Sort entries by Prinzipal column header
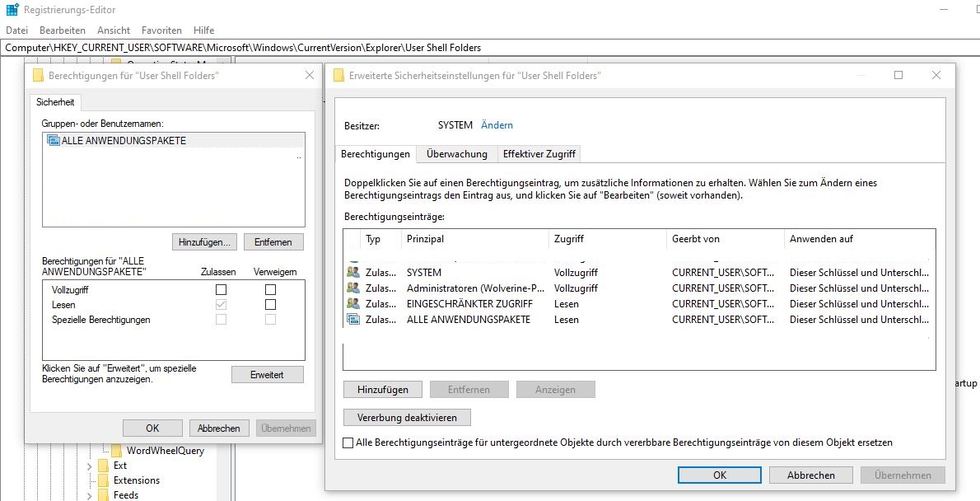This screenshot has width=980, height=501. (476, 239)
